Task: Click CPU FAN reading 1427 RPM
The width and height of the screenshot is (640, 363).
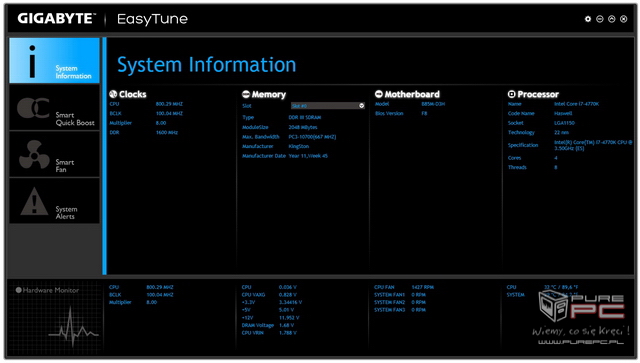Action: coord(422,287)
